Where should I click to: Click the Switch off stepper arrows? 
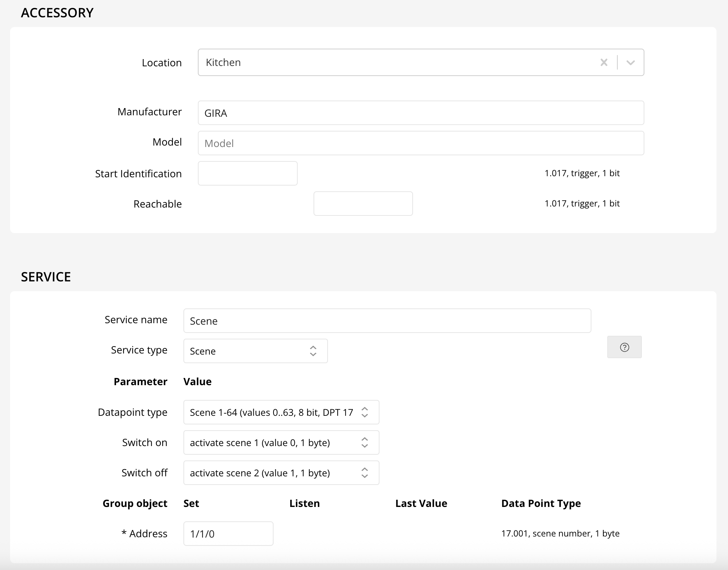pos(364,473)
